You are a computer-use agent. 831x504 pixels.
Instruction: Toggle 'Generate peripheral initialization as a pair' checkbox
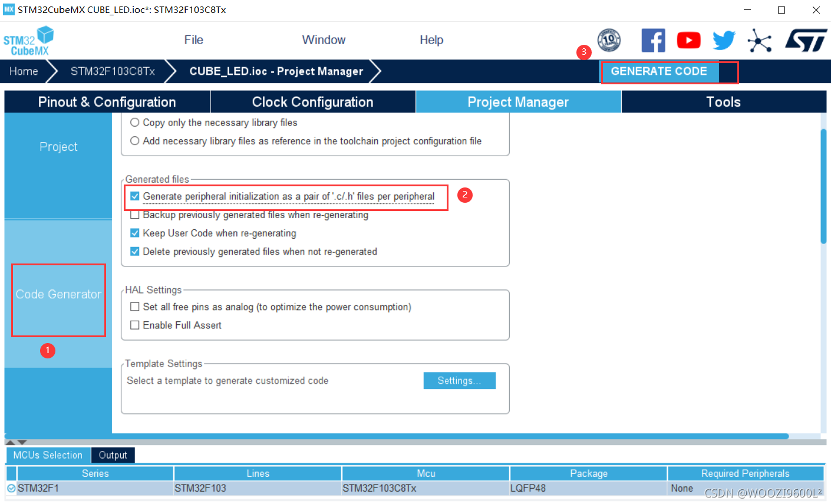pyautogui.click(x=135, y=196)
